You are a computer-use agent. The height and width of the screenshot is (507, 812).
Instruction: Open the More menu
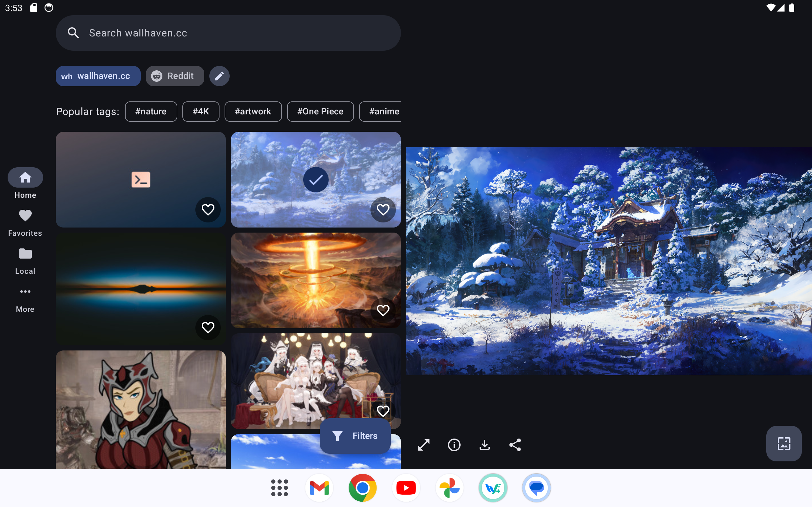[x=25, y=299]
